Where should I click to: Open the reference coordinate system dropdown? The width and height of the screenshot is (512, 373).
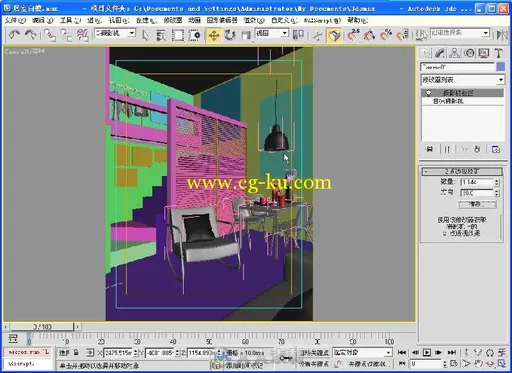[x=272, y=33]
